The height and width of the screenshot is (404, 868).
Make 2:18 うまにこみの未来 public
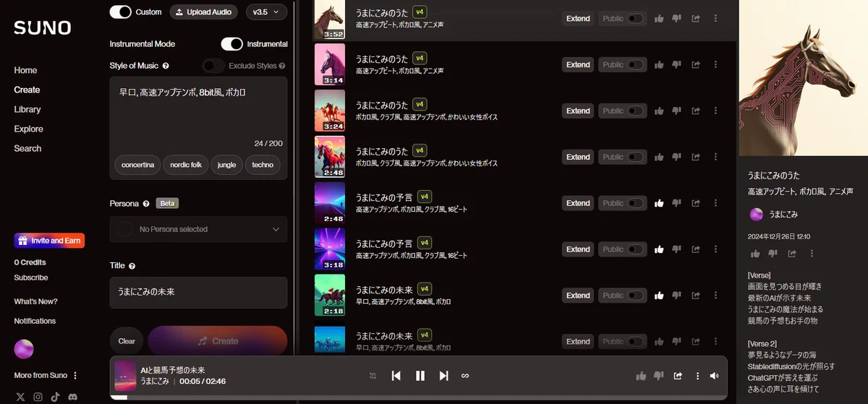tap(635, 296)
